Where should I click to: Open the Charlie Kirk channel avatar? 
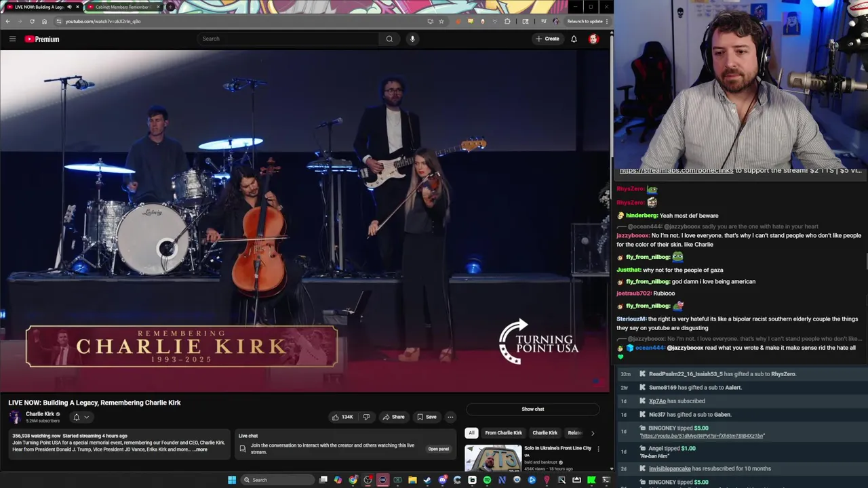(x=15, y=417)
